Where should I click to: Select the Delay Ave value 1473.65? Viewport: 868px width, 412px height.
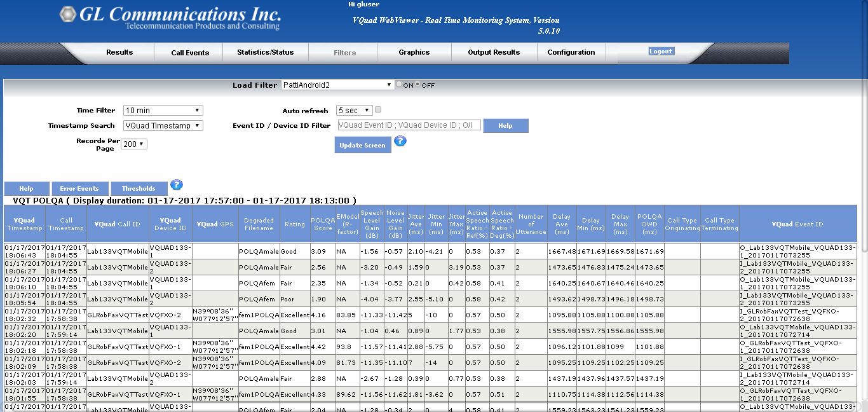(x=562, y=267)
